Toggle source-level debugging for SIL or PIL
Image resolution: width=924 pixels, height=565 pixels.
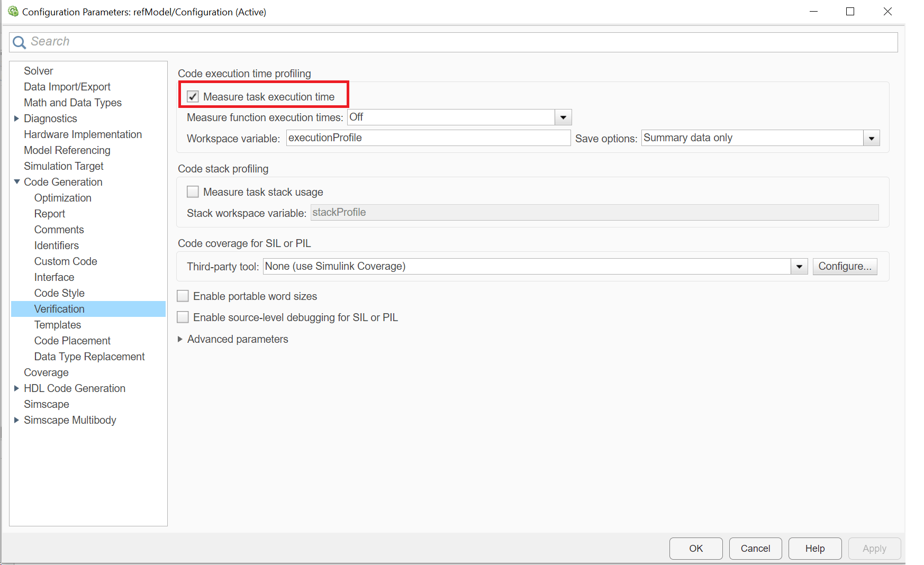pyautogui.click(x=183, y=317)
